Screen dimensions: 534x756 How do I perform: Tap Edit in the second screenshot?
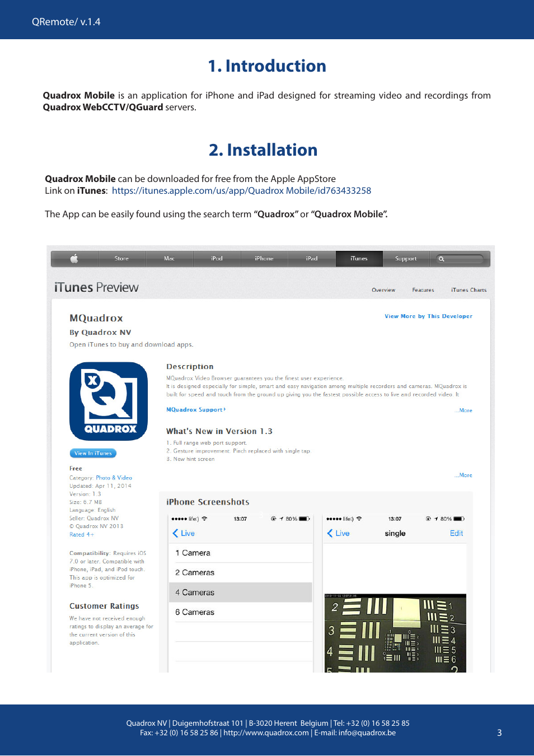[x=456, y=533]
